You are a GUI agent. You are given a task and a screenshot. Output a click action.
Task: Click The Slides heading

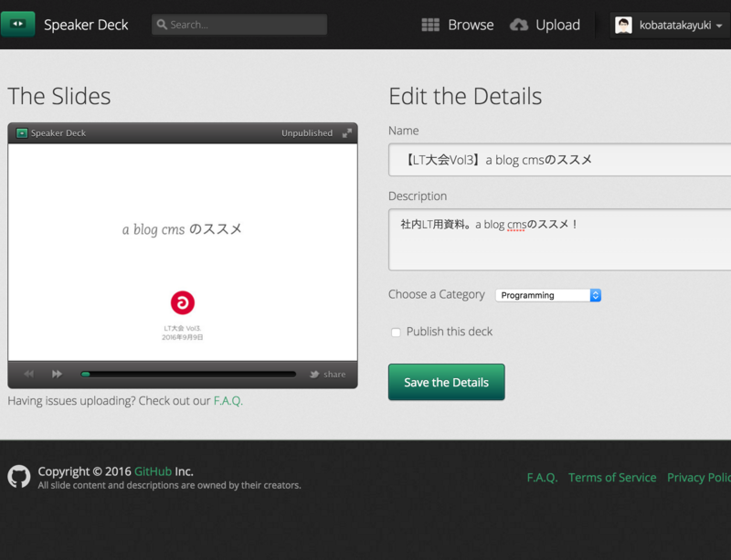pyautogui.click(x=59, y=96)
